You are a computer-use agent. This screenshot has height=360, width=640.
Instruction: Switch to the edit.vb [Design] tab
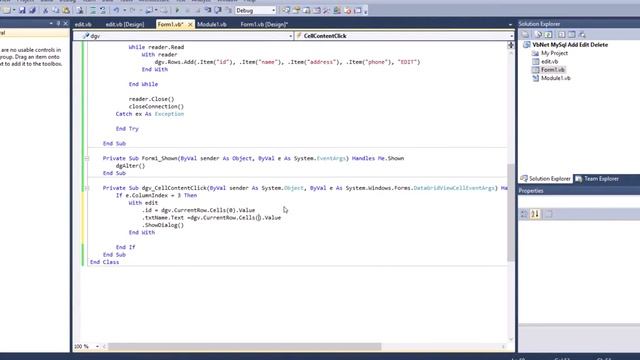[x=124, y=24]
